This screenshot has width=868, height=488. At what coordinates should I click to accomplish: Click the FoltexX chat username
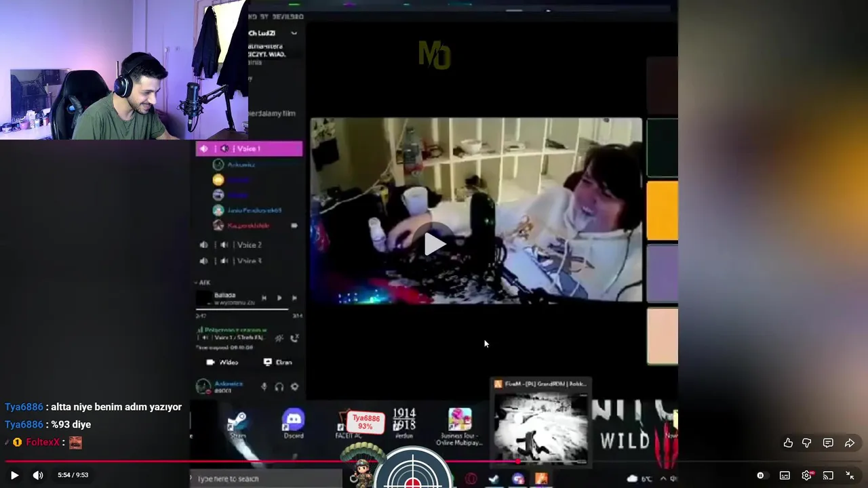pos(43,442)
